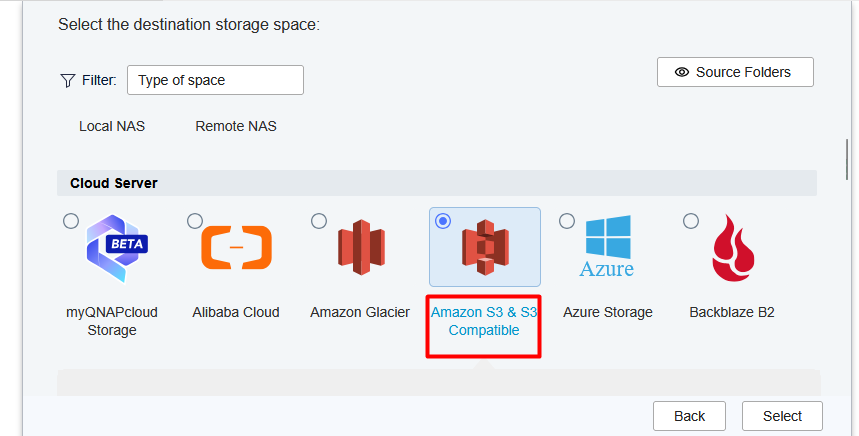Click the Amazon S3 & S3 Compatible label
Viewport: 859px width, 436px height.
tap(484, 321)
